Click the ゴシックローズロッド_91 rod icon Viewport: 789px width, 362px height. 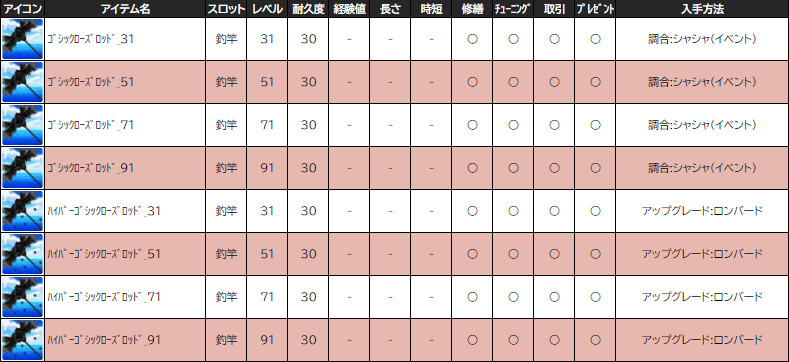pyautogui.click(x=22, y=168)
